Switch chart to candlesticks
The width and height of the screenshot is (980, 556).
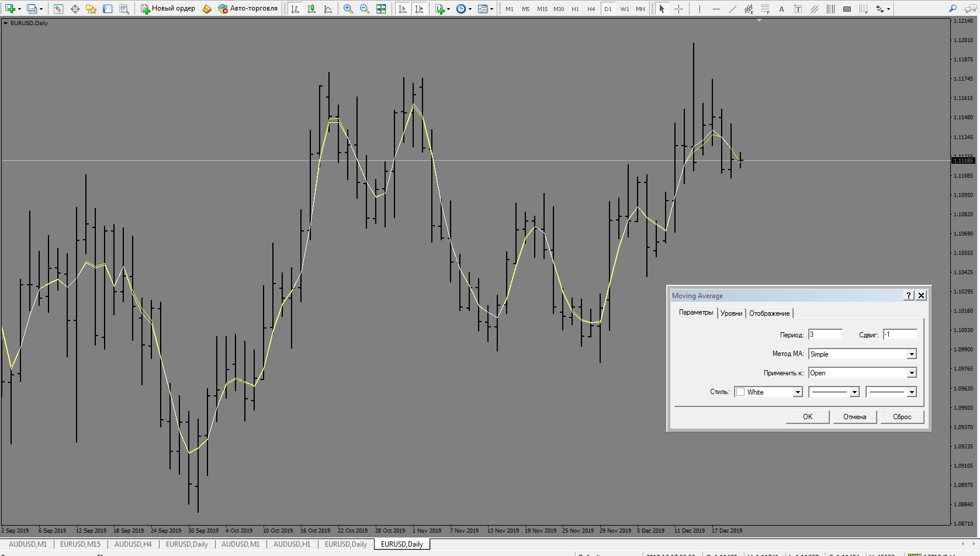coord(311,9)
